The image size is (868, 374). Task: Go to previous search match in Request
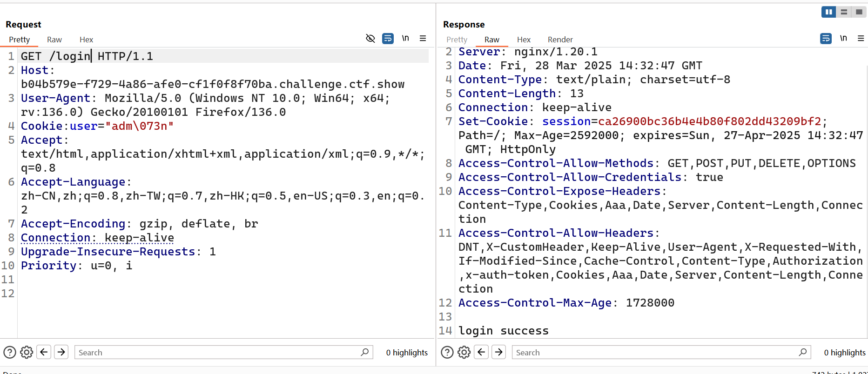[44, 352]
